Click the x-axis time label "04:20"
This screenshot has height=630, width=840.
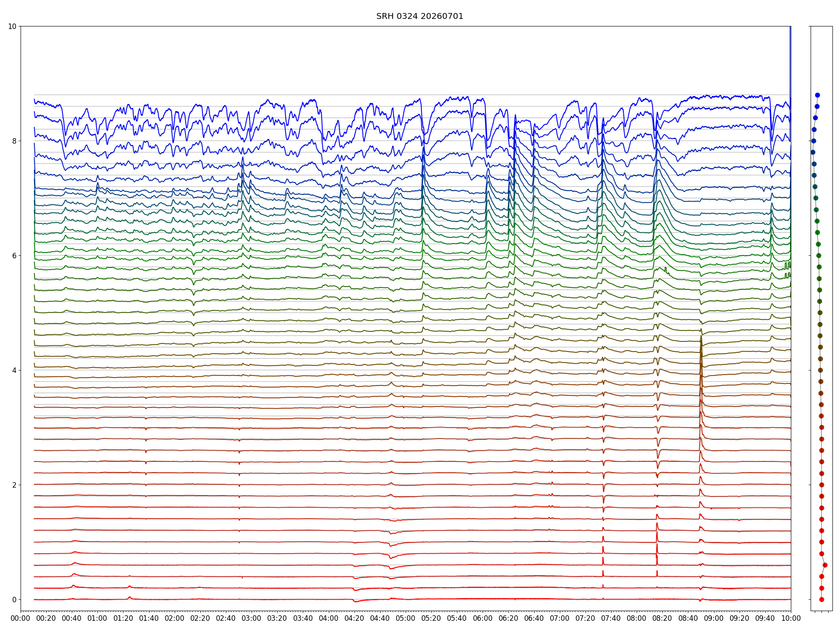[354, 619]
